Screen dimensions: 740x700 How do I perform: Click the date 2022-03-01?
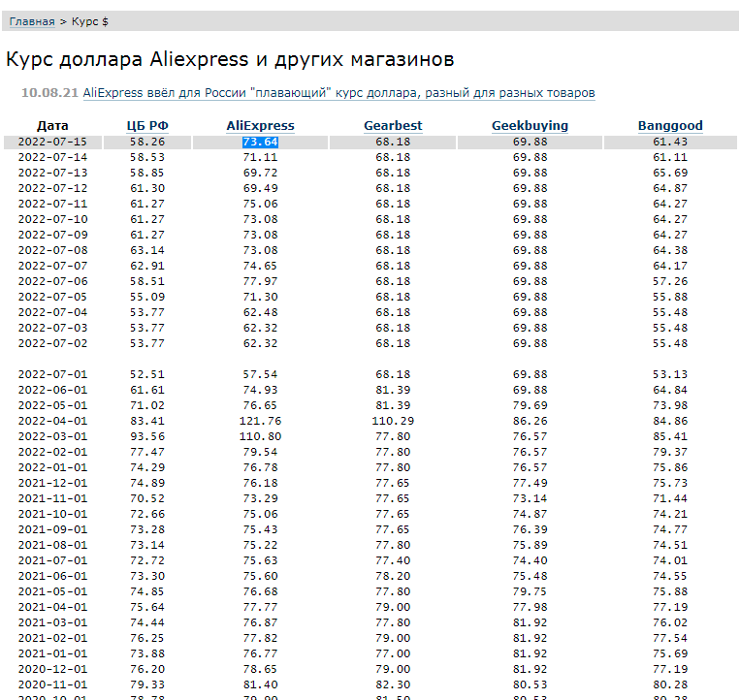pos(52,437)
